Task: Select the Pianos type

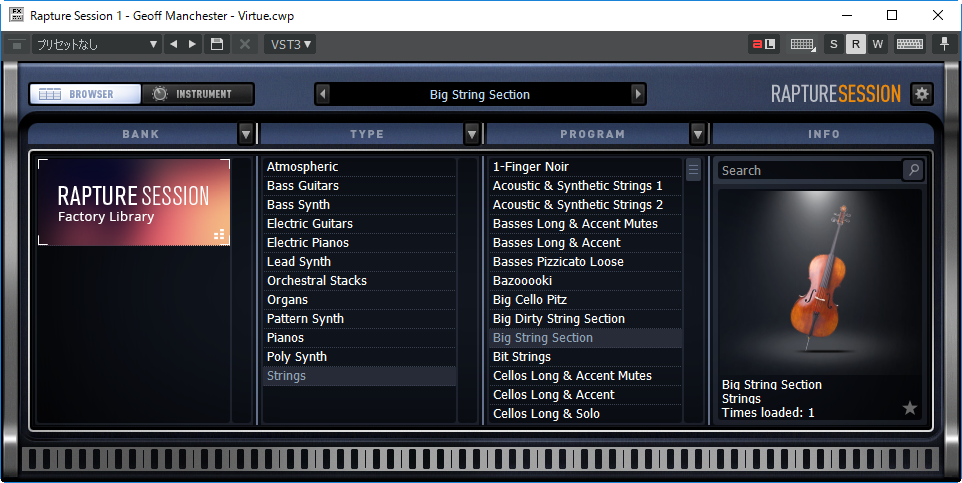Action: point(360,338)
